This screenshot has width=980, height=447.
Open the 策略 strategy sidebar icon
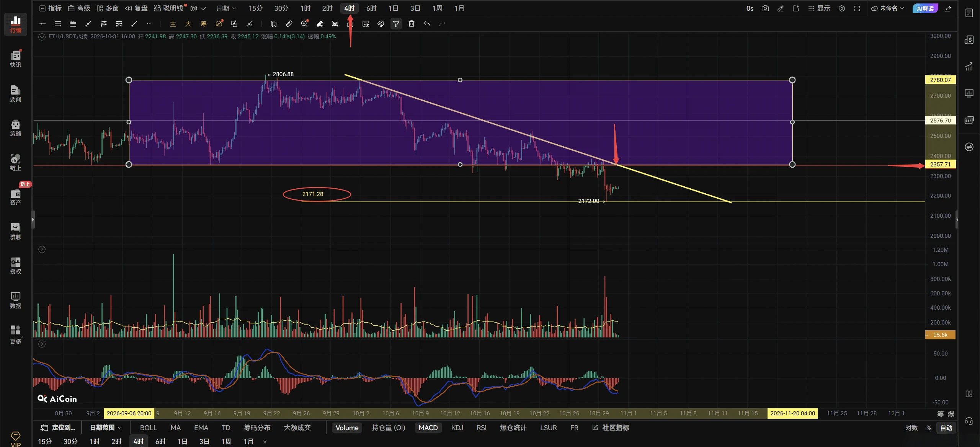coord(16,128)
